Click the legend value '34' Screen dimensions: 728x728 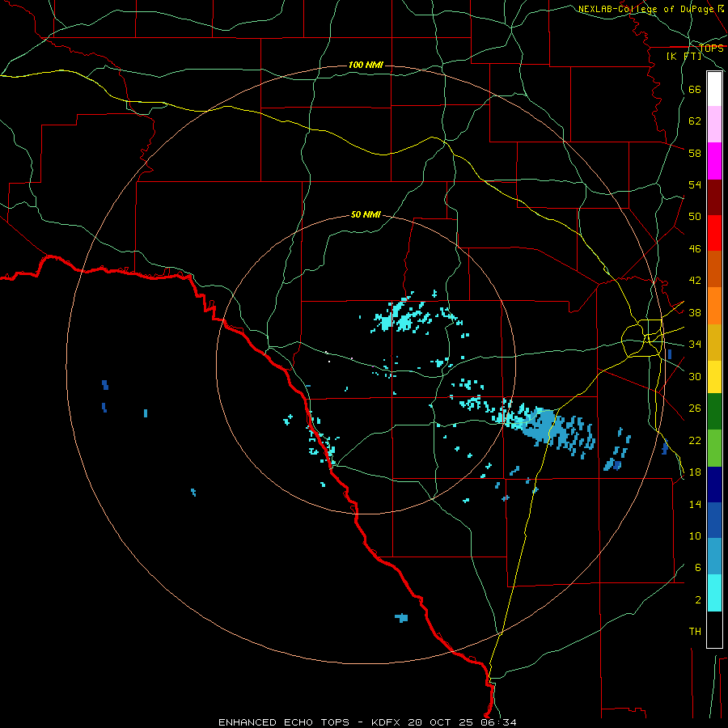click(695, 344)
